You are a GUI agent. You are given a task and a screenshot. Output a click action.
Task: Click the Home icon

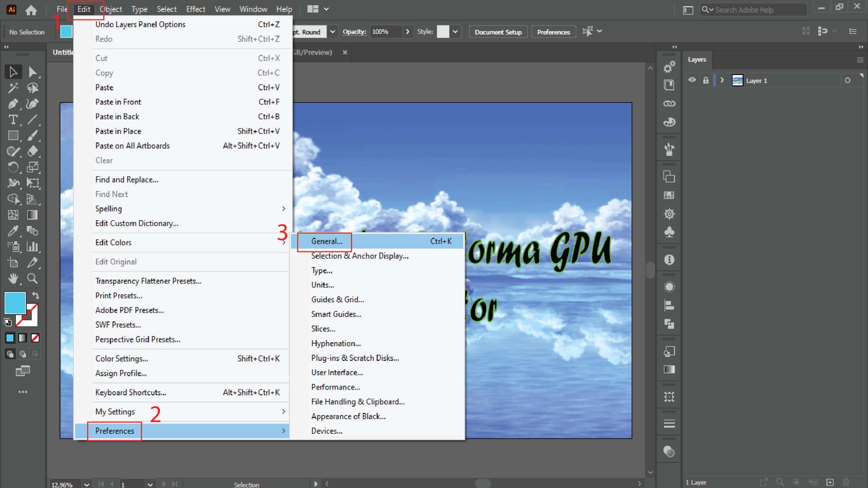31,10
